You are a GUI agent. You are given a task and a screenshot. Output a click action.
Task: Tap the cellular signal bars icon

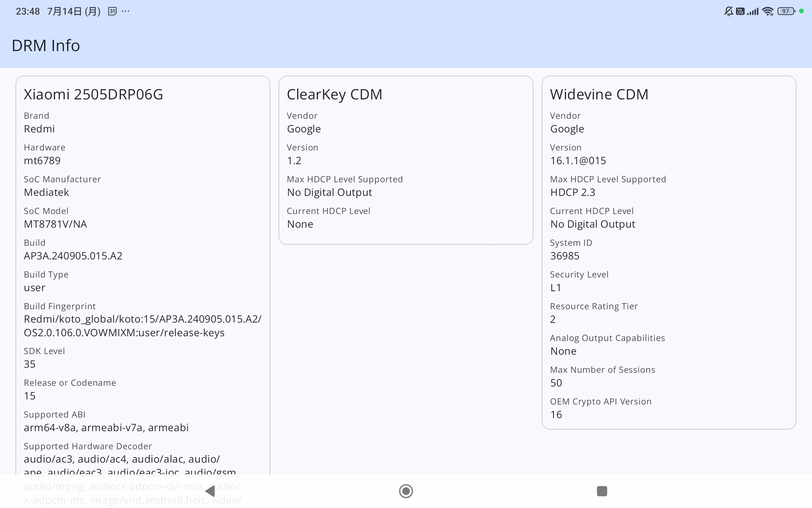(x=753, y=11)
